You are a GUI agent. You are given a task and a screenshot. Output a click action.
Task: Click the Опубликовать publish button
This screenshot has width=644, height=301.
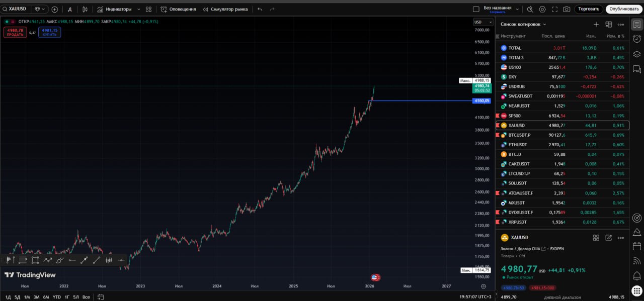[624, 9]
